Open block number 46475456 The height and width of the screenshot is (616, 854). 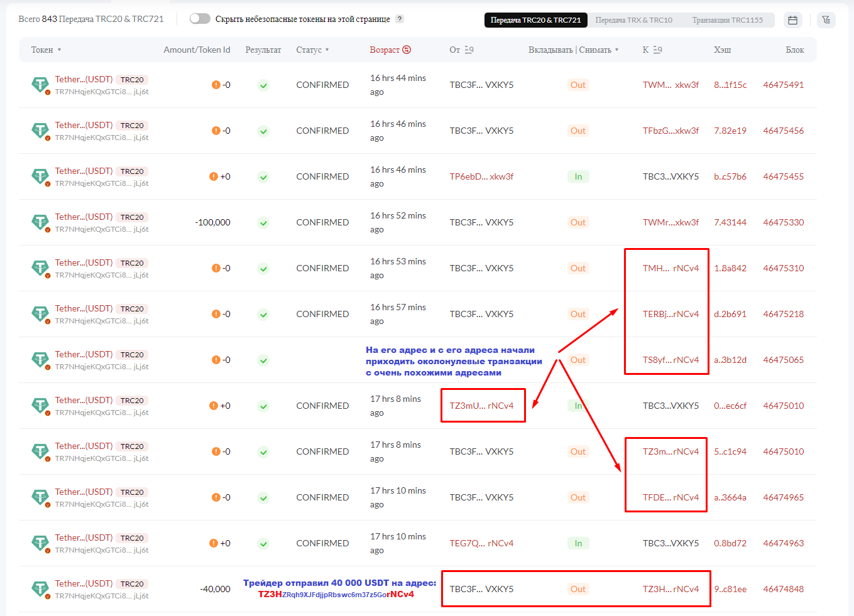click(x=784, y=131)
